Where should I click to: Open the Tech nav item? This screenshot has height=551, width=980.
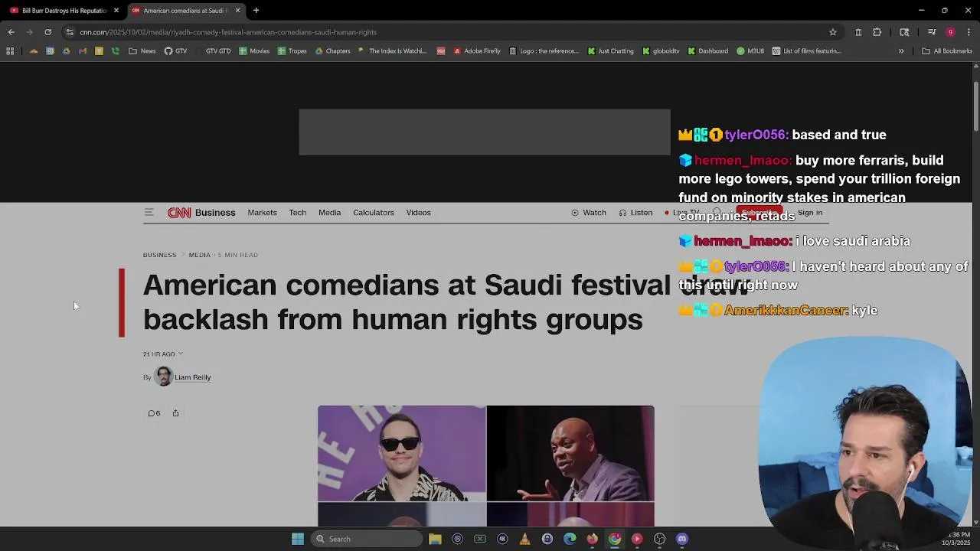pyautogui.click(x=298, y=213)
